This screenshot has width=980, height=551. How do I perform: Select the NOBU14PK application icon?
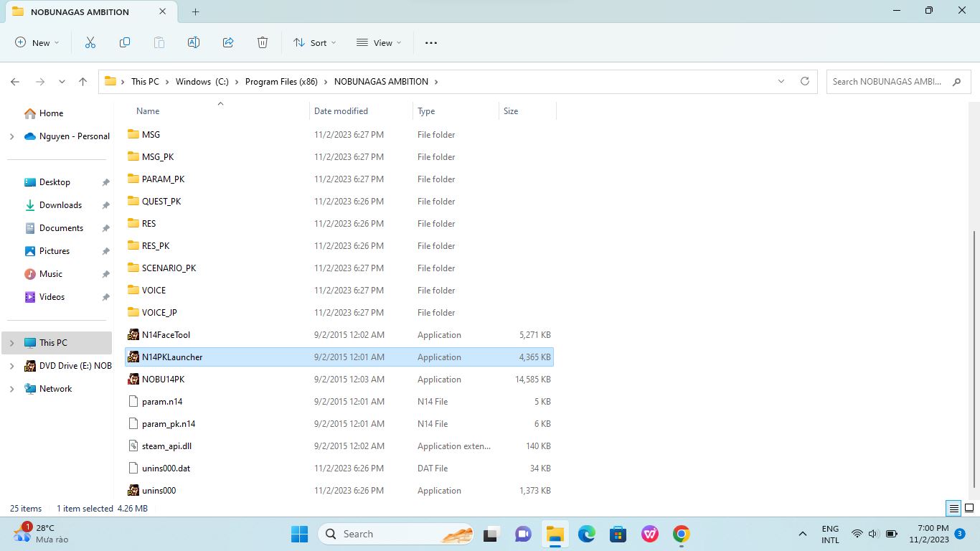tap(133, 379)
